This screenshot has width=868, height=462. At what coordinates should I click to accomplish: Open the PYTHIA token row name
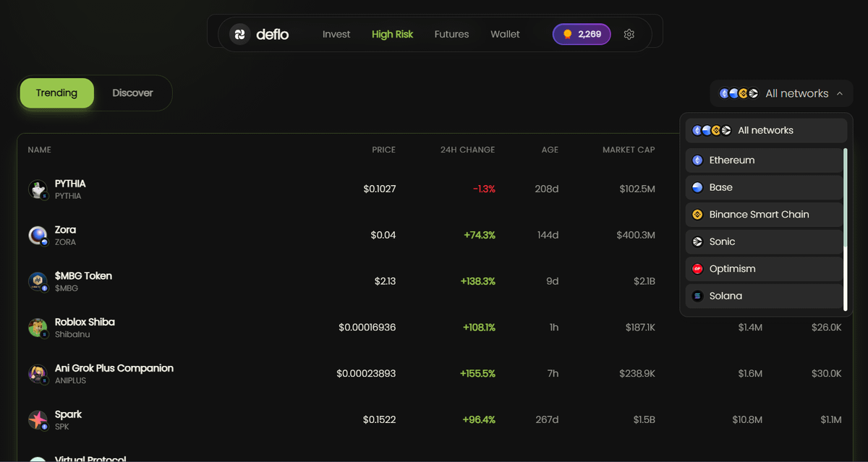coord(70,184)
